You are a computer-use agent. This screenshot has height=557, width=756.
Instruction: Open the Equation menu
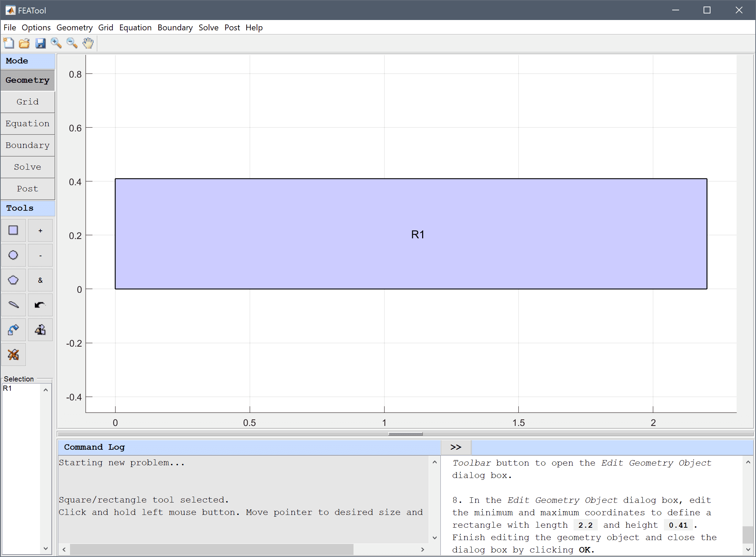(136, 28)
